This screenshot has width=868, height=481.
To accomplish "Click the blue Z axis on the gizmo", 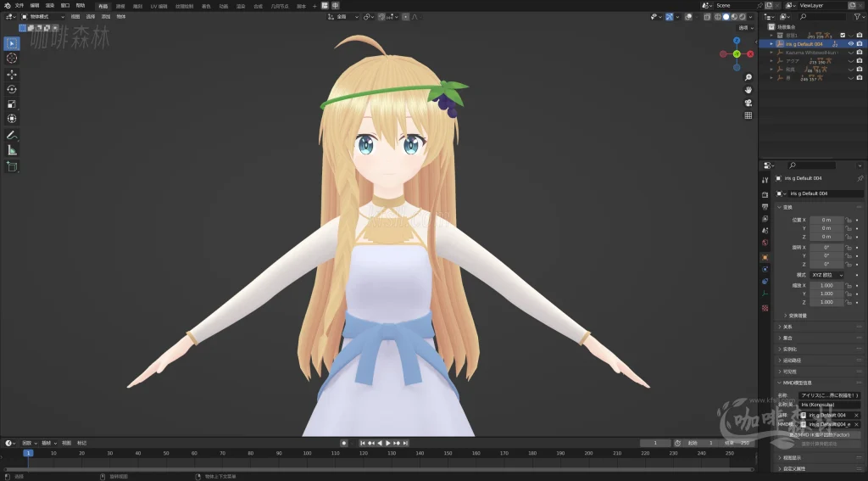I will [737, 41].
